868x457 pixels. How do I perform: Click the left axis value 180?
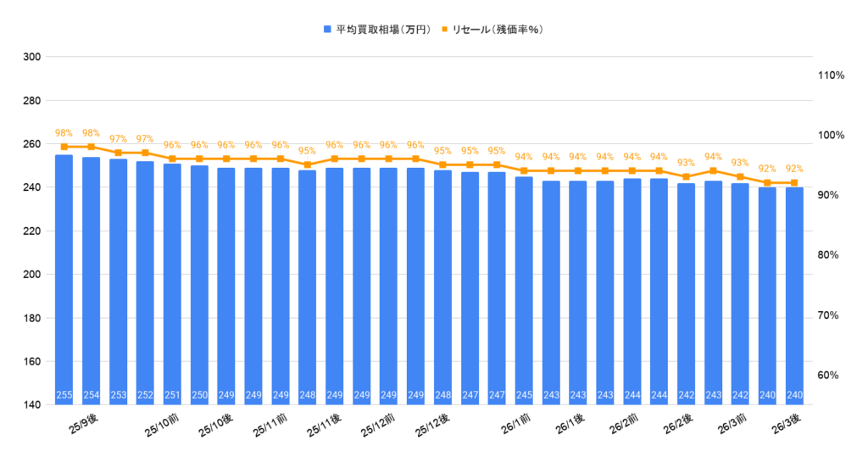click(x=31, y=318)
